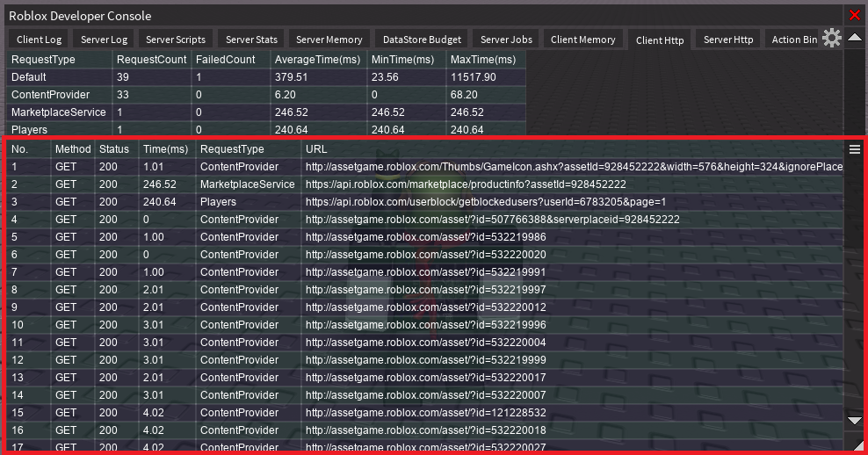Click the FailedCount column header
The width and height of the screenshot is (868, 455).
pos(226,60)
